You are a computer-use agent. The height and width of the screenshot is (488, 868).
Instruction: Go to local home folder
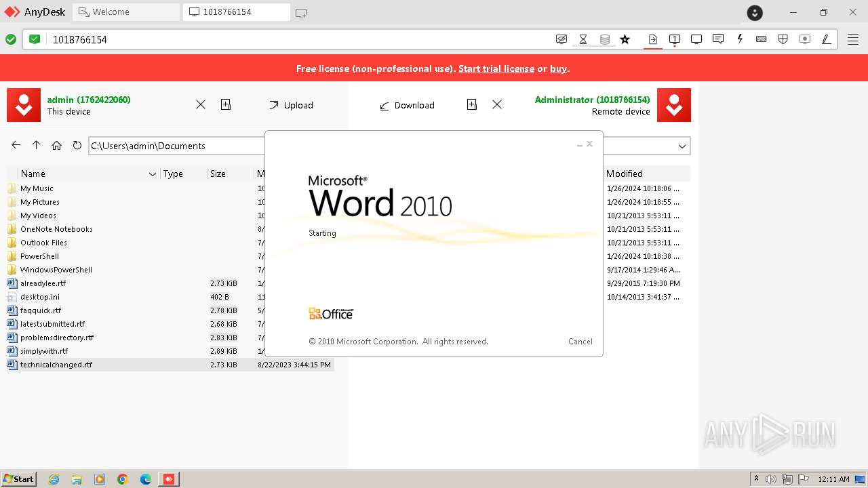click(57, 145)
